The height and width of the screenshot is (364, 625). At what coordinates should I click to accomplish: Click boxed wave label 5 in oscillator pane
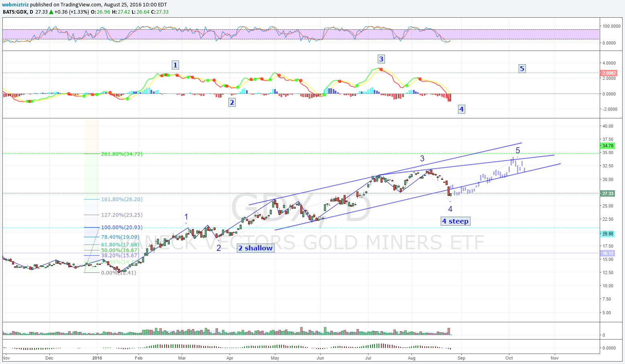tap(522, 69)
